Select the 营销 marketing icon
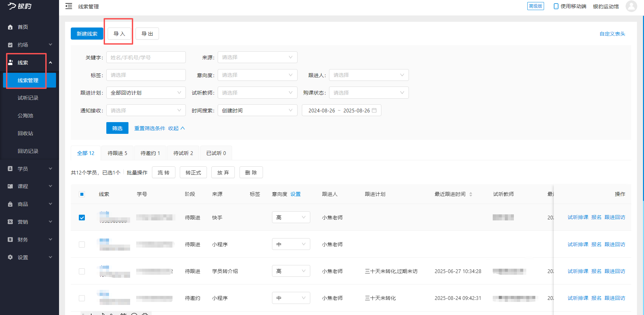This screenshot has height=315, width=644. tap(10, 221)
